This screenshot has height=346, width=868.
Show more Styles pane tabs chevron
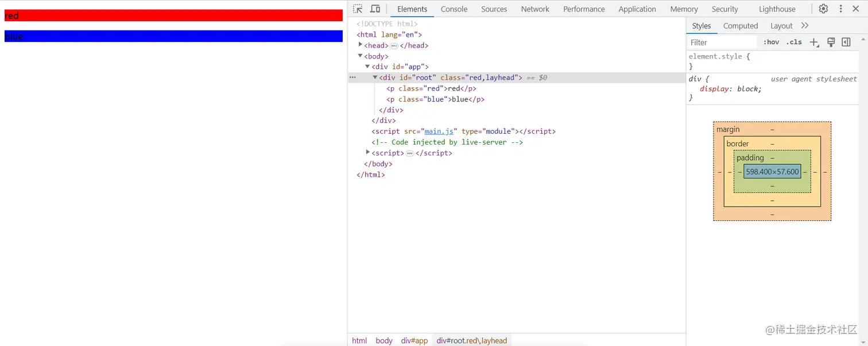pos(804,25)
